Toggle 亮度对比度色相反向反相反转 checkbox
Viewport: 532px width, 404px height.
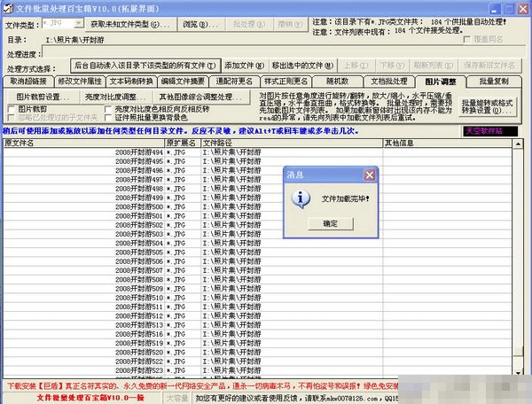109,109
